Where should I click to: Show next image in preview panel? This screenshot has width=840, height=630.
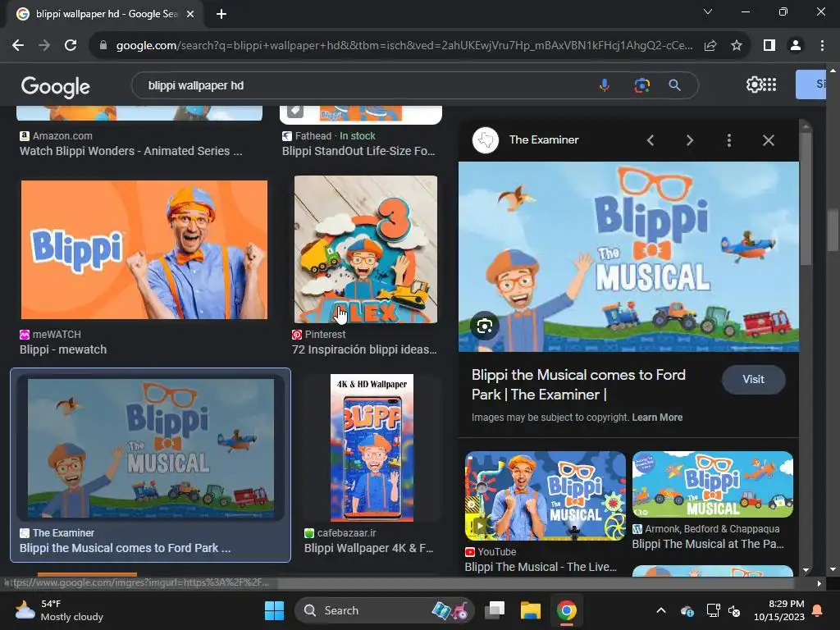click(x=689, y=140)
